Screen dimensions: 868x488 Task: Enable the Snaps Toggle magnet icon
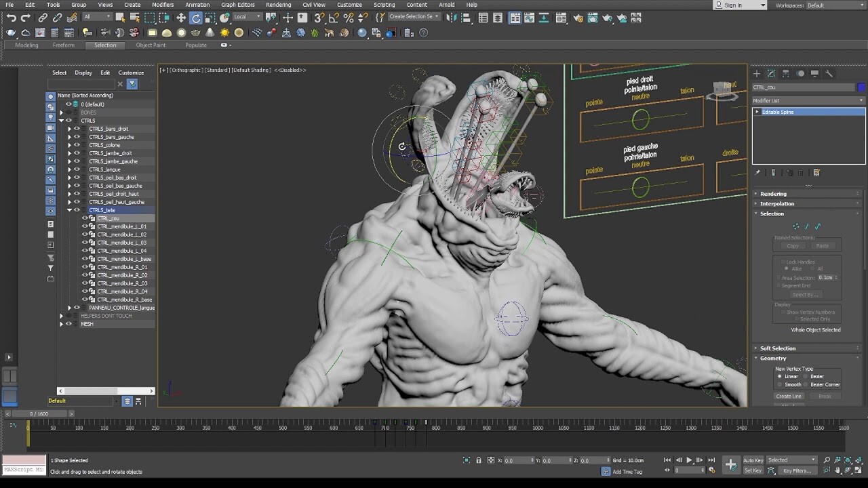[319, 18]
